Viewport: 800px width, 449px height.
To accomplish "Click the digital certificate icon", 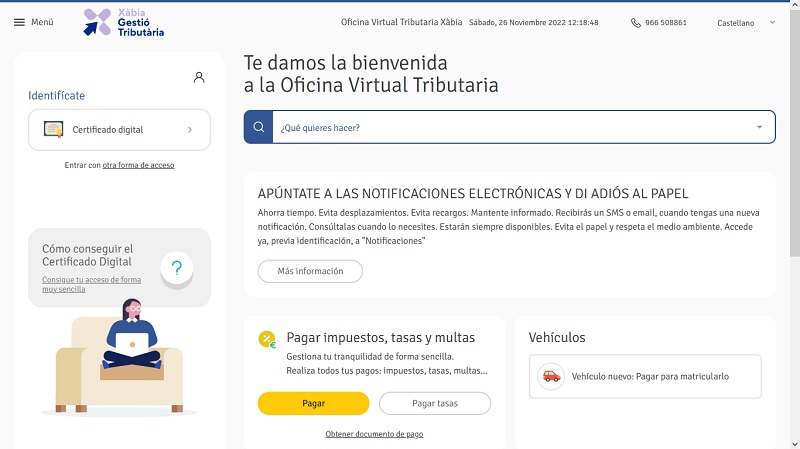I will pyautogui.click(x=54, y=130).
